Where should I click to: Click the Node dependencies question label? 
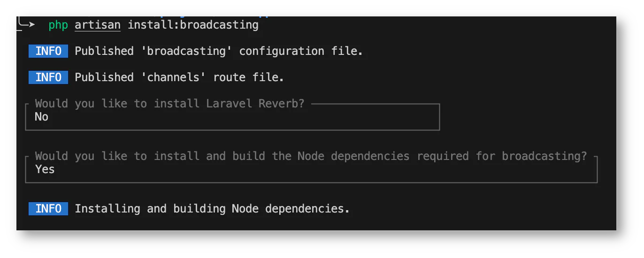(x=311, y=156)
